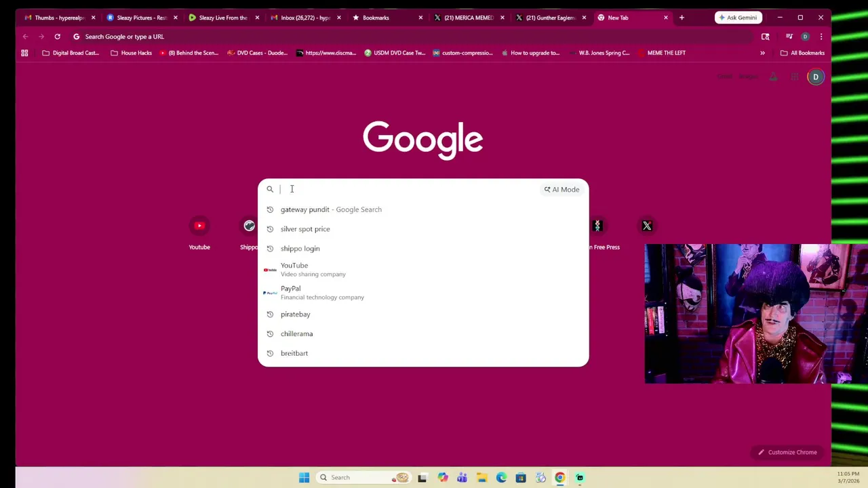Open a new tab with plus button

(x=682, y=18)
